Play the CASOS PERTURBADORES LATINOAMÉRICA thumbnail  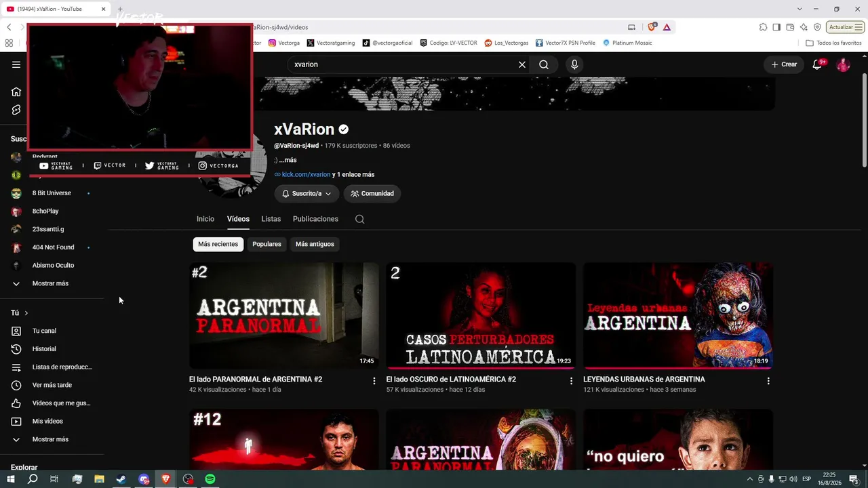pyautogui.click(x=481, y=316)
